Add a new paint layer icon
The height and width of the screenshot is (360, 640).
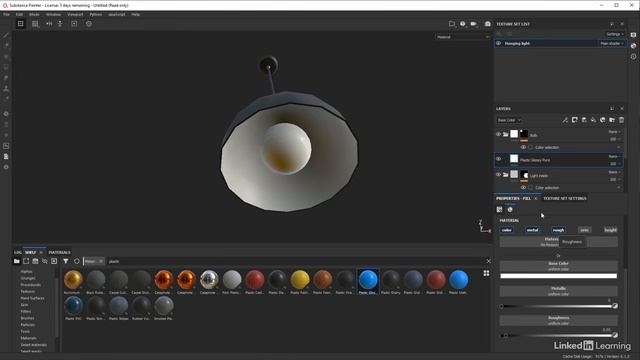[584, 120]
